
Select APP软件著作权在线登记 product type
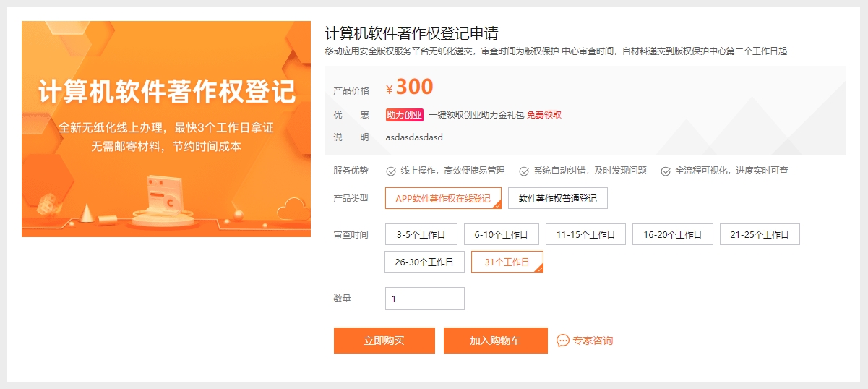click(x=443, y=198)
